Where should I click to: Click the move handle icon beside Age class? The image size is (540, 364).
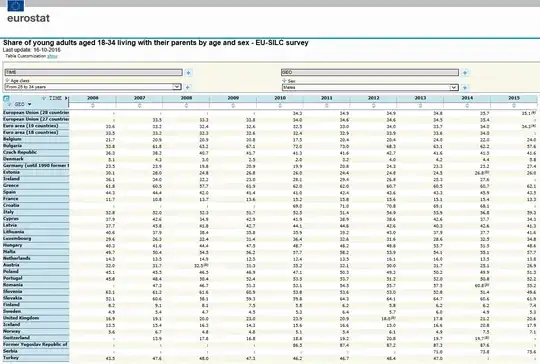click(x=7, y=80)
